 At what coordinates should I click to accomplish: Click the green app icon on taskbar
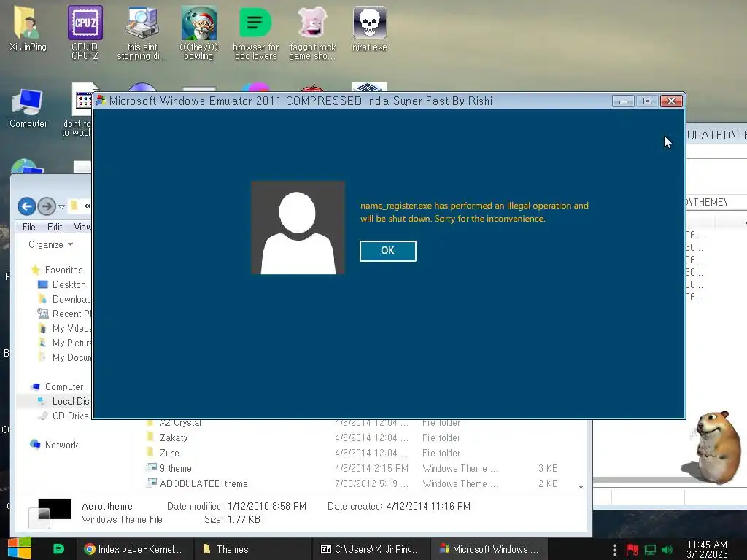click(58, 549)
